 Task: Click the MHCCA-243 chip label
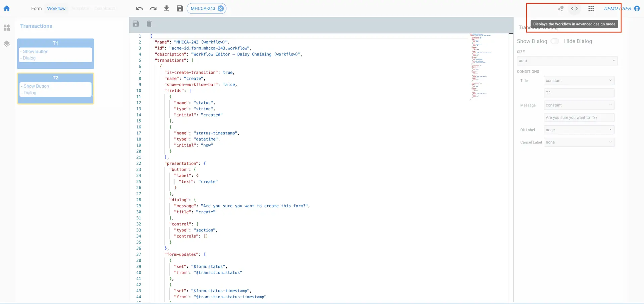203,8
